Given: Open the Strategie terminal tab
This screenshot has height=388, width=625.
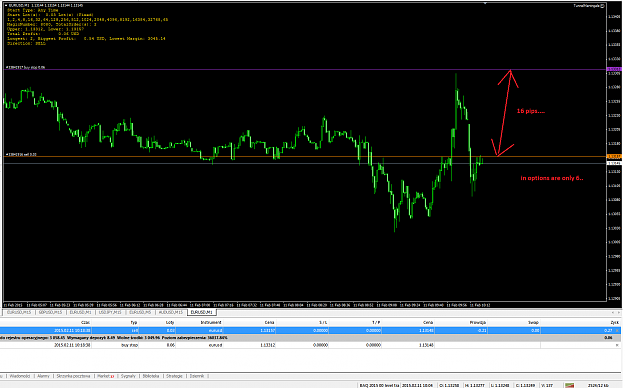Looking at the screenshot, I should coord(174,376).
